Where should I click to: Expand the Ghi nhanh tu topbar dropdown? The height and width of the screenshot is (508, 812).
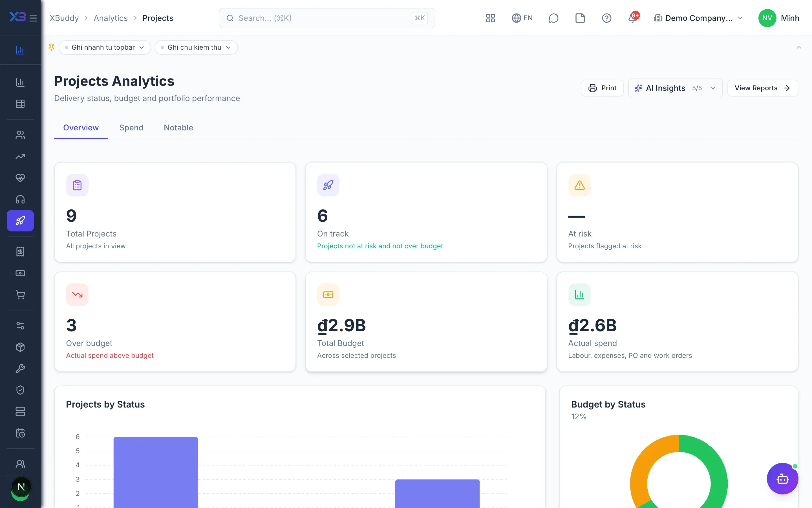point(105,47)
